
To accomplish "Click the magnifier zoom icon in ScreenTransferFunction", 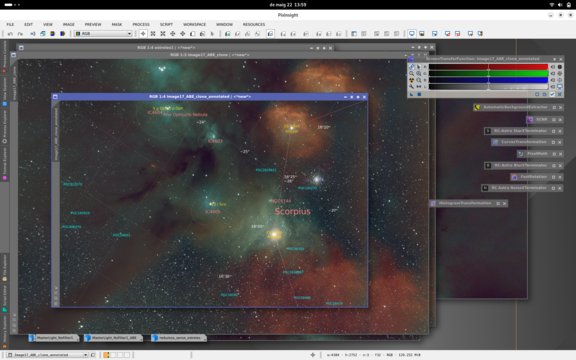I will 411,73.
